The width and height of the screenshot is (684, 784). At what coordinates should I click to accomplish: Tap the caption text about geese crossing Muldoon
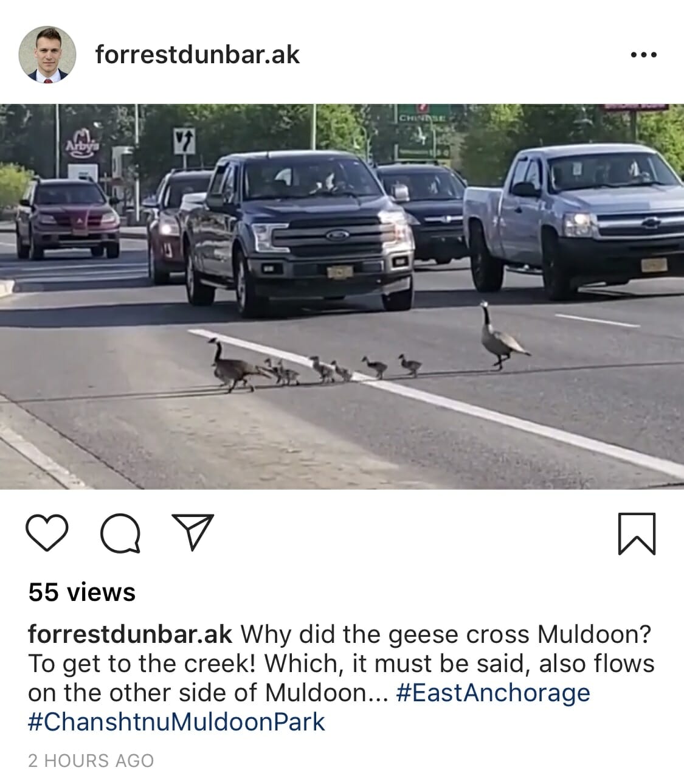click(x=341, y=678)
